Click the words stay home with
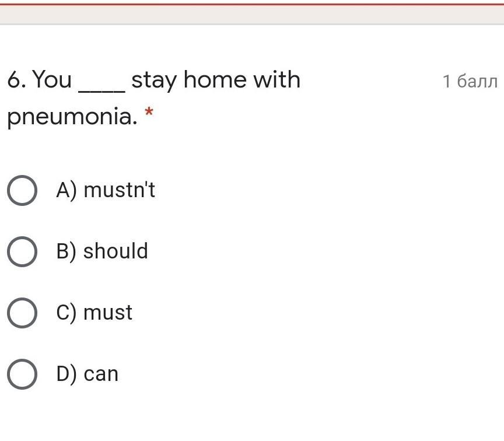The width and height of the screenshot is (504, 441). [x=216, y=80]
